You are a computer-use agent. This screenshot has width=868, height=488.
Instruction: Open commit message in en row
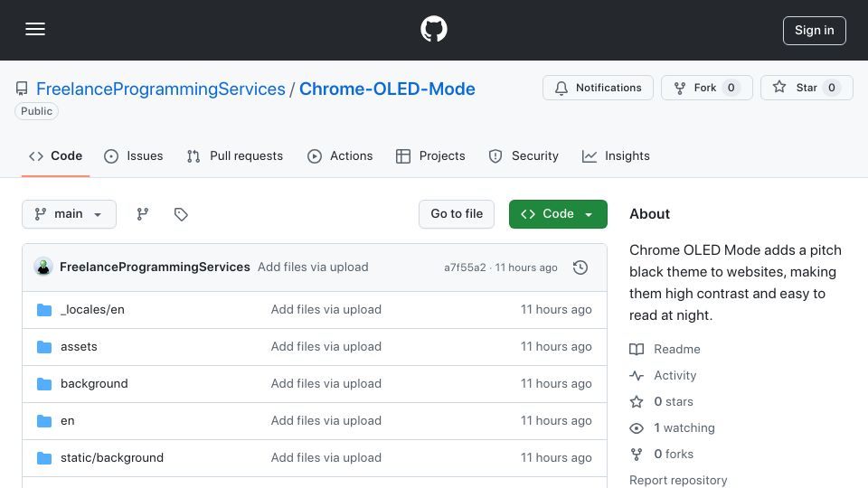click(326, 421)
